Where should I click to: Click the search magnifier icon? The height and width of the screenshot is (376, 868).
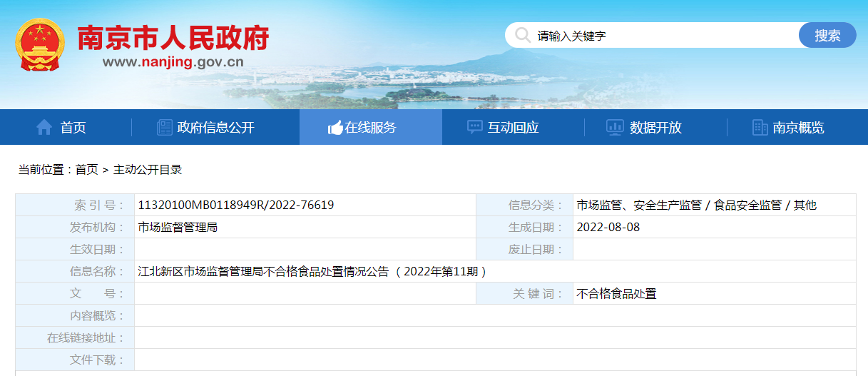point(523,35)
